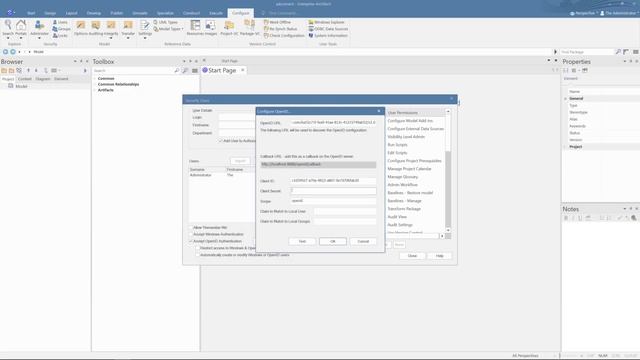Open the Reference Data Settings icon
This screenshot has height=360, width=640.
tap(145, 28)
